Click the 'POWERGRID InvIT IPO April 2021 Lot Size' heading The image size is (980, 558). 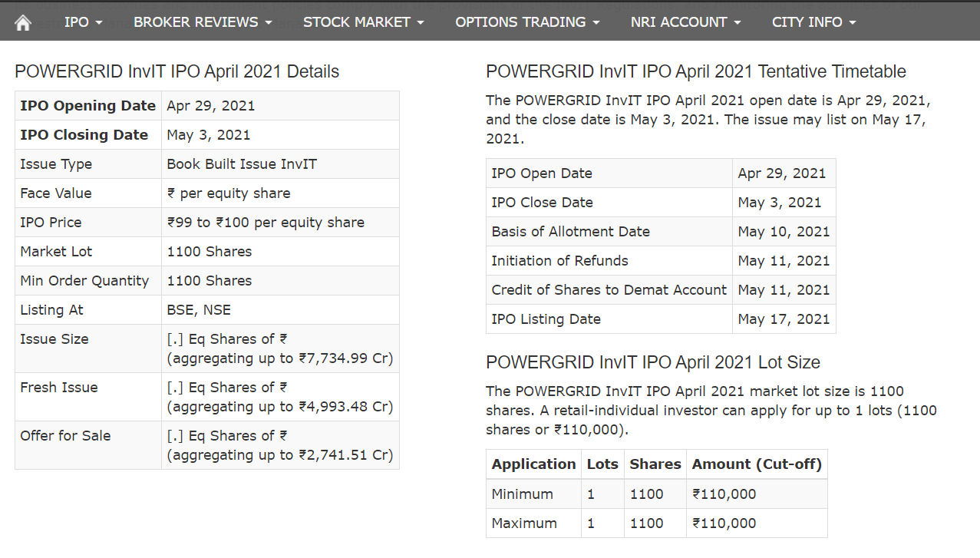[653, 362]
